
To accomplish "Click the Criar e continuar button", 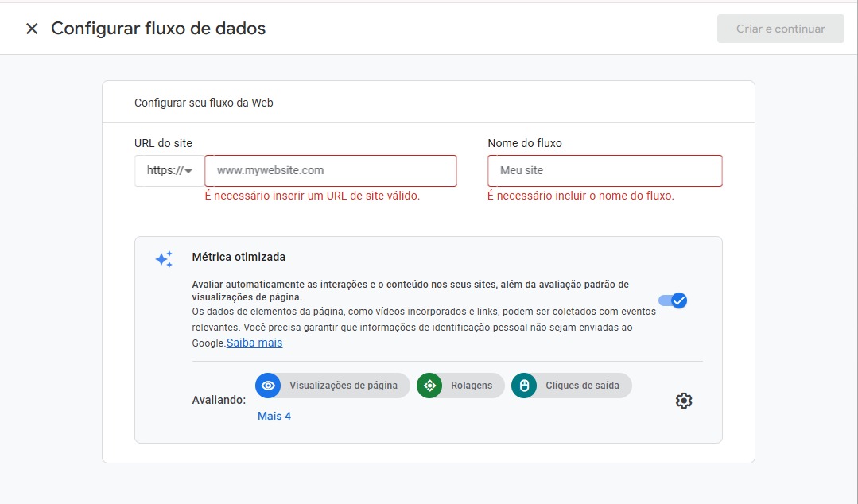I will [780, 29].
